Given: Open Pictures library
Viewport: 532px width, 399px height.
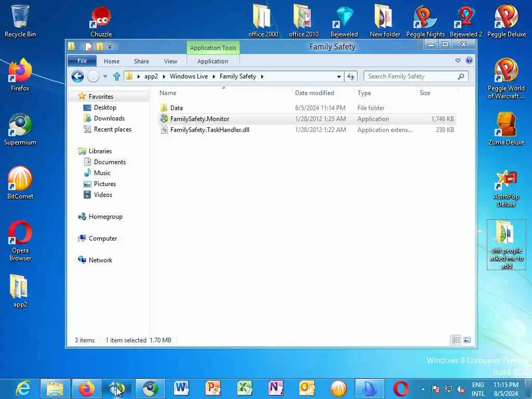Looking at the screenshot, I should [105, 184].
